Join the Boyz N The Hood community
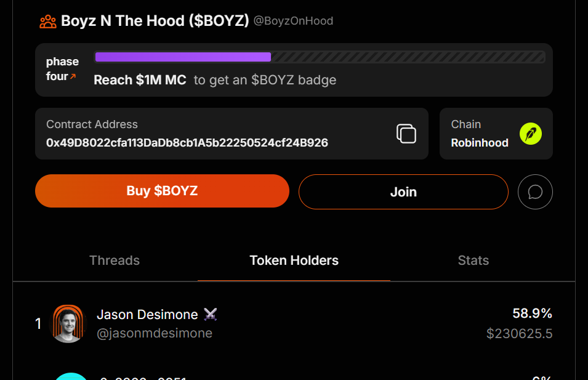Screen dimensions: 588x380 coord(403,192)
